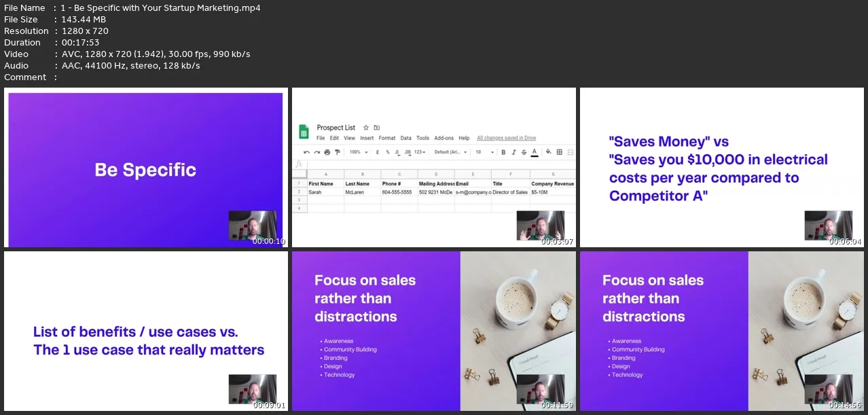Click the Undo arrow in Sheets toolbar
The image size is (868, 415).
pos(306,152)
